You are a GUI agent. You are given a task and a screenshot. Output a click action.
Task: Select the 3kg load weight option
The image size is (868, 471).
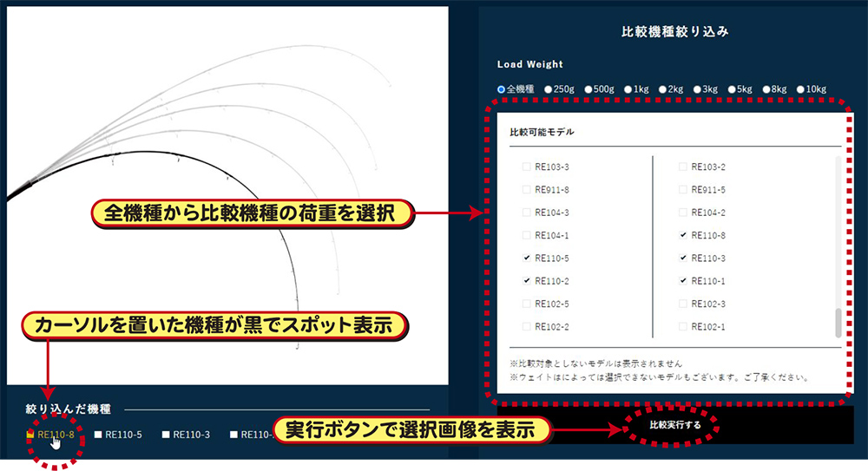click(698, 89)
